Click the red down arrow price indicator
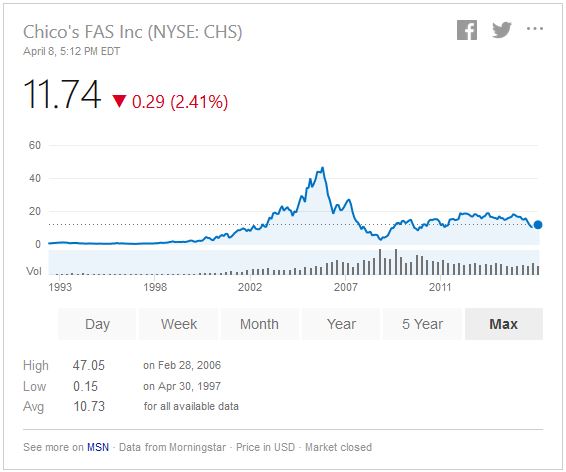Viewport: 566px width, 472px height. click(119, 101)
